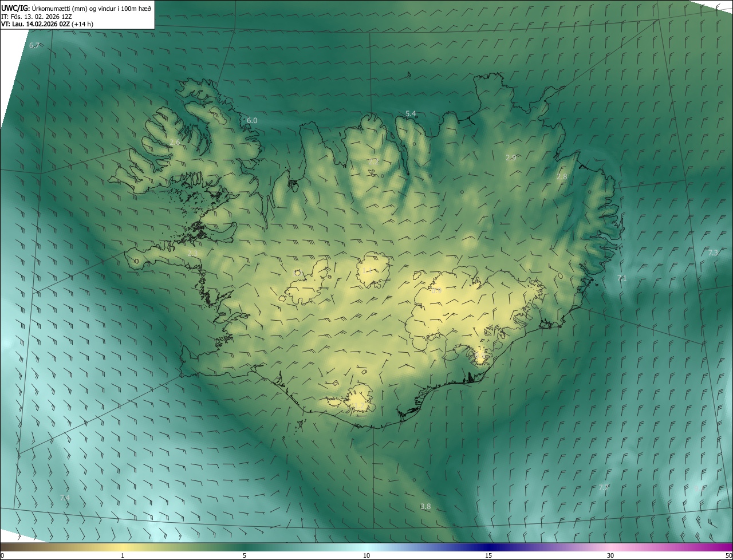Screen dimensions: 733x560
Task: Click the 'IT: Fös. 13. 02. 2026 12Z' line
Action: tap(37, 16)
